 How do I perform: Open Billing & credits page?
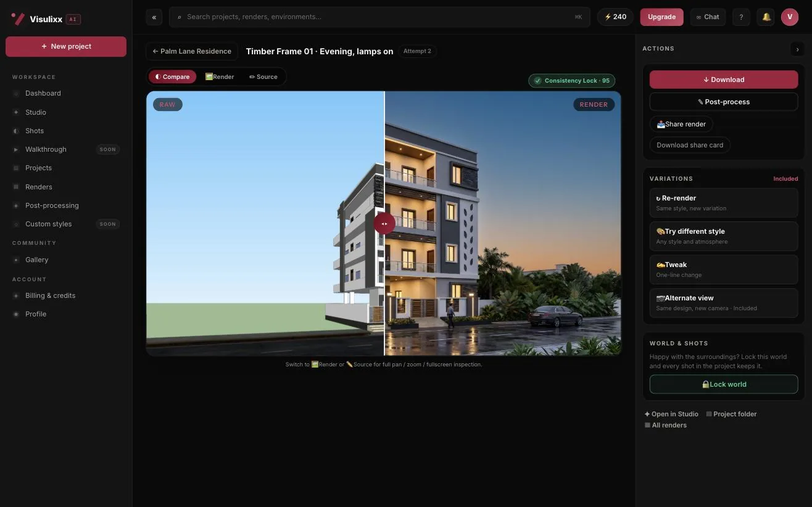click(66, 295)
